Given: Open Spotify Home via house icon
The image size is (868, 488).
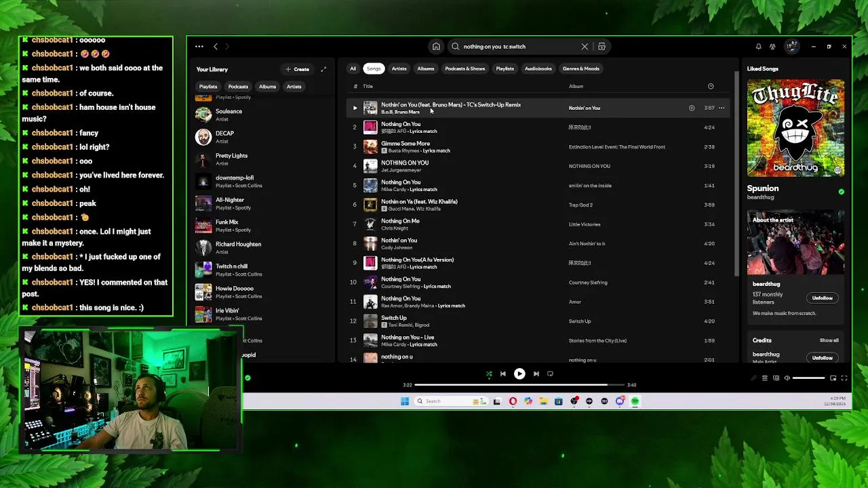Looking at the screenshot, I should pyautogui.click(x=436, y=47).
